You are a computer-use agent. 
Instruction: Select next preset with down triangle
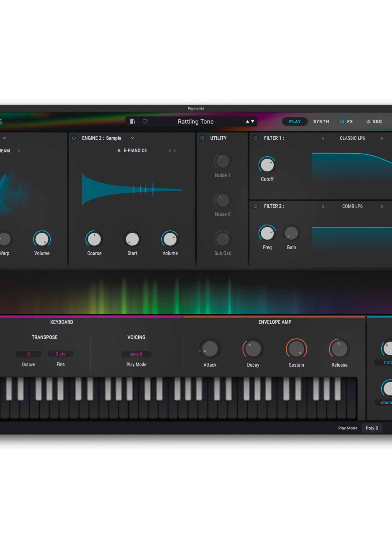point(253,122)
